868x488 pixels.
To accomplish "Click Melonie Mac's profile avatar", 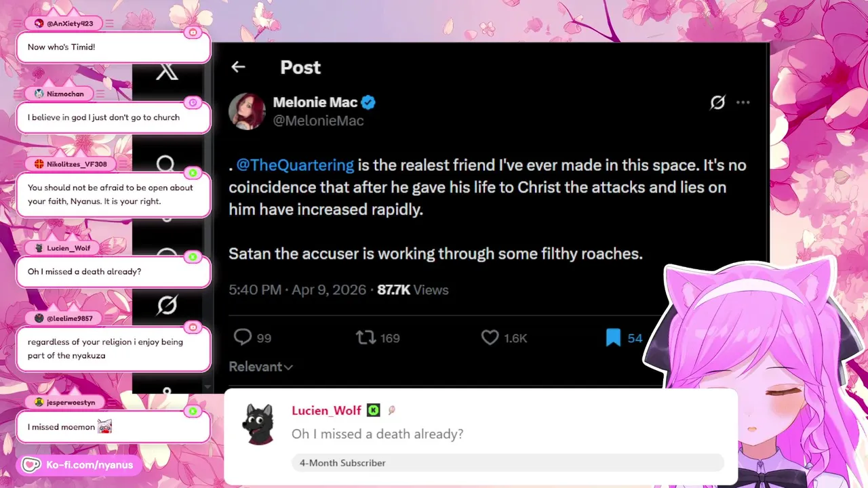I will pyautogui.click(x=247, y=111).
